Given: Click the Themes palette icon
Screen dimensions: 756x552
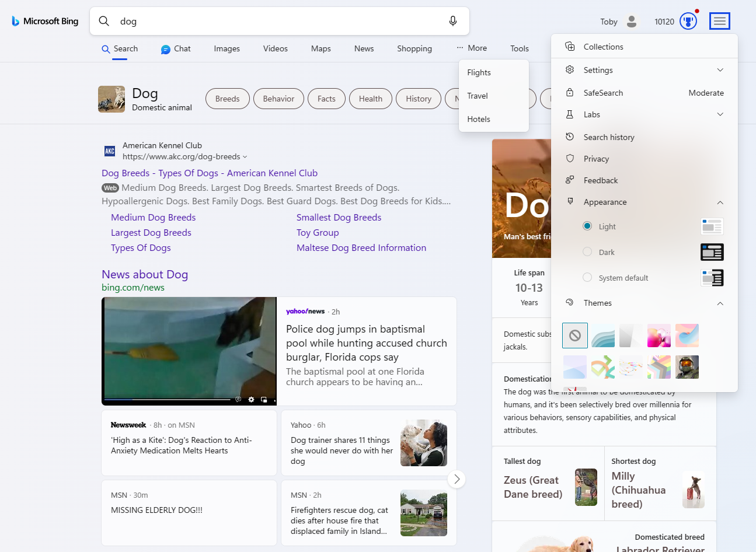Looking at the screenshot, I should [x=570, y=302].
